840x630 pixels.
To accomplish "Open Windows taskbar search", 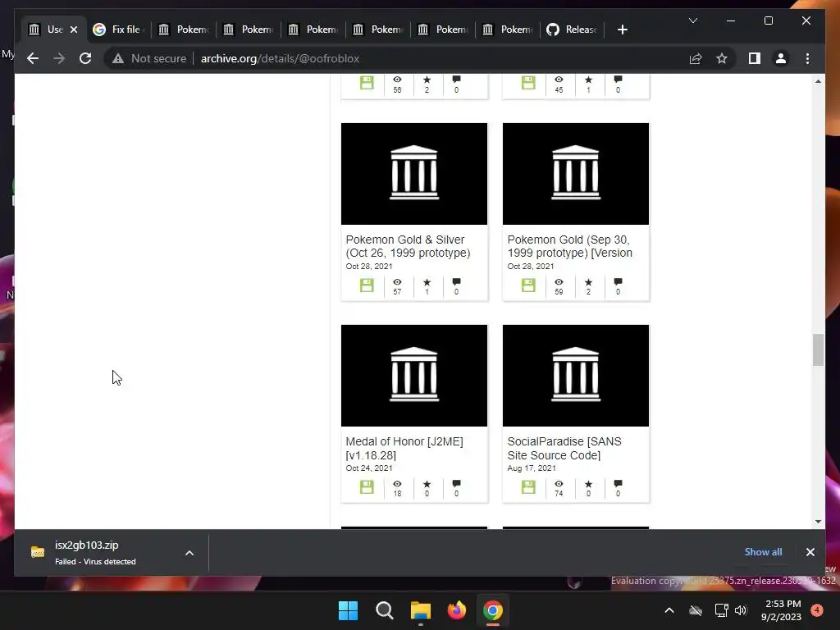I will click(x=384, y=610).
